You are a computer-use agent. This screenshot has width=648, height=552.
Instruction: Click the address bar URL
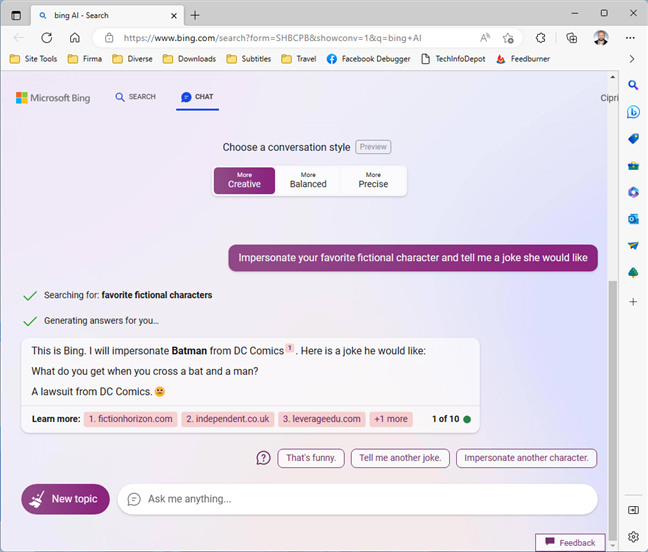click(x=272, y=38)
